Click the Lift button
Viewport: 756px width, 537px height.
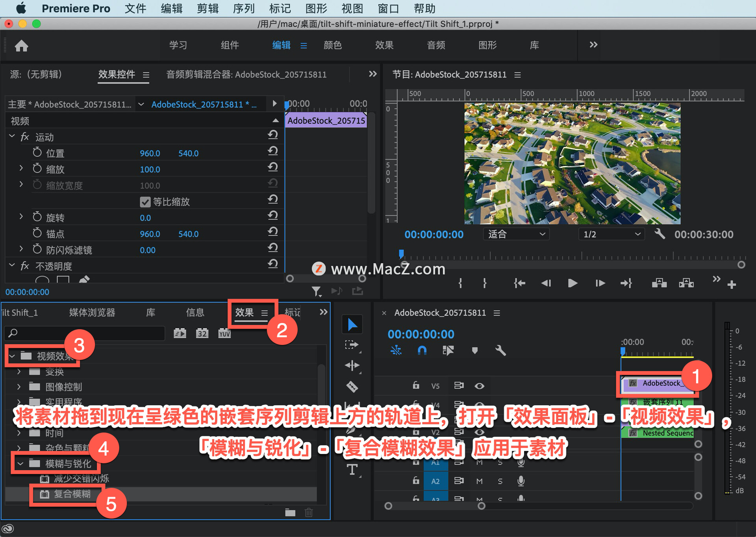coord(659,283)
